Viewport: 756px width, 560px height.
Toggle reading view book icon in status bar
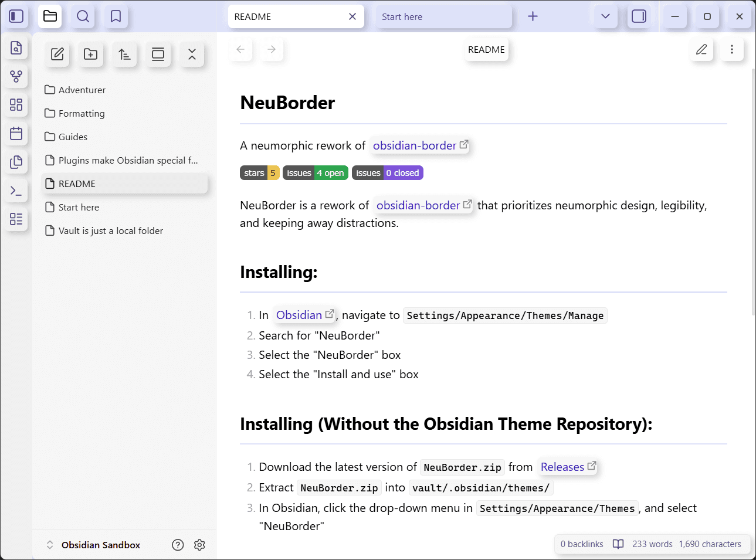point(618,544)
